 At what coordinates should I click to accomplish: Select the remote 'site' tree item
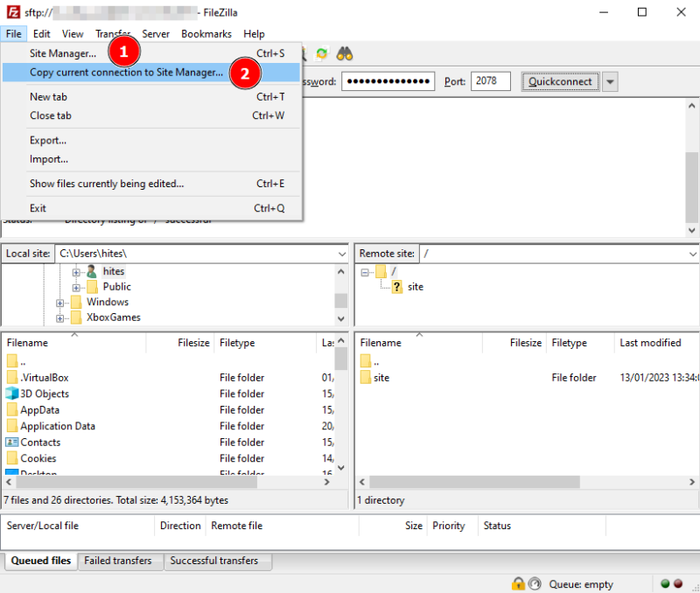(415, 287)
